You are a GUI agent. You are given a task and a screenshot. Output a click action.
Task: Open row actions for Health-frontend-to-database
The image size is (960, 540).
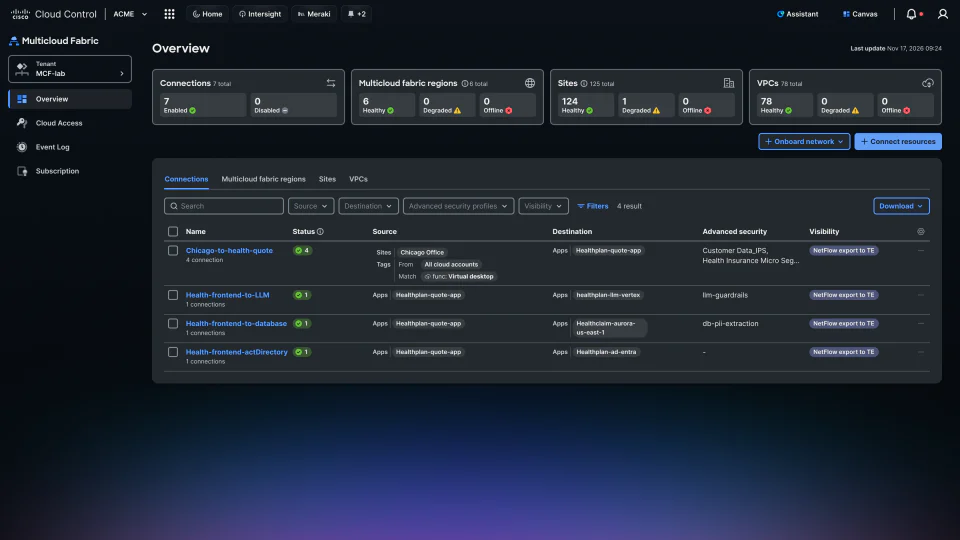pos(921,323)
